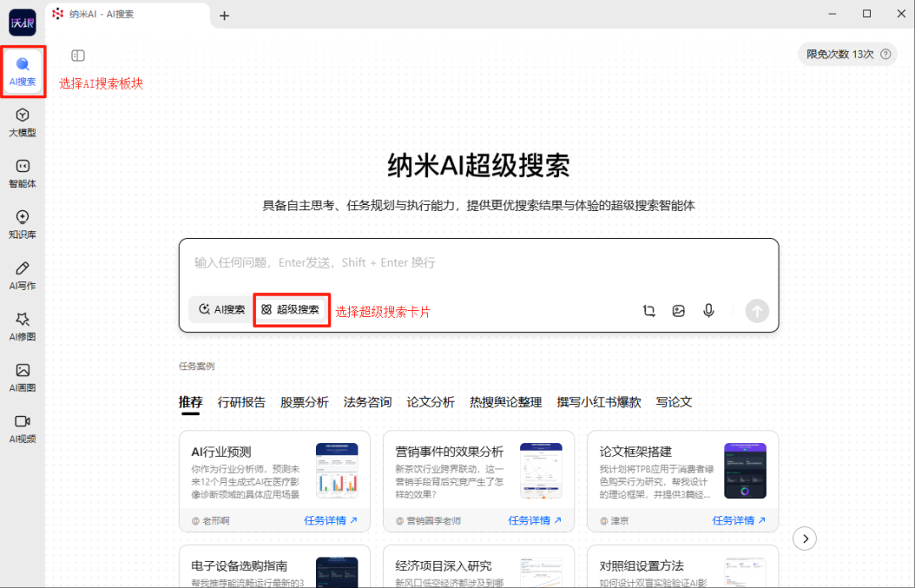915x588 pixels.
Task: Maximize the 纳米AI window
Action: [868, 14]
